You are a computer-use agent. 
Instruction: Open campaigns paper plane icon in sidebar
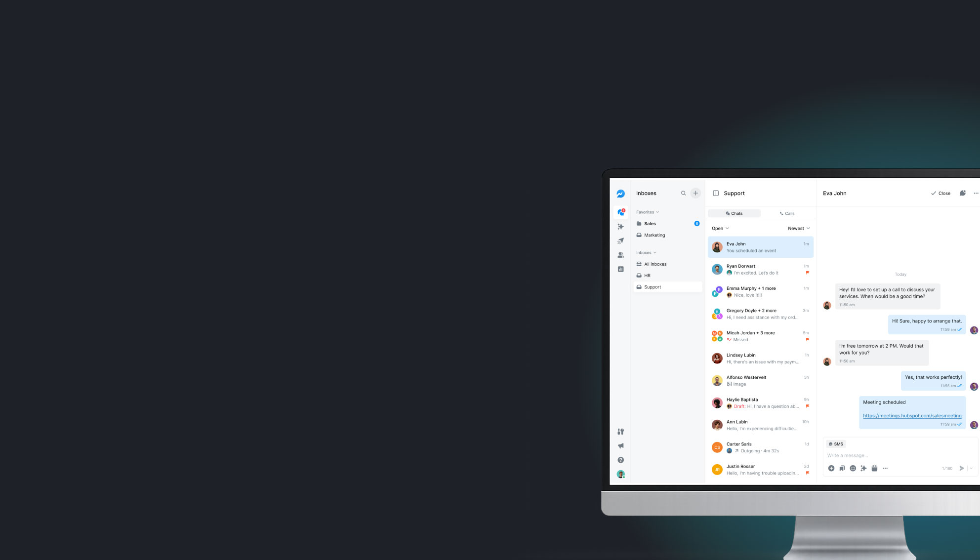point(621,241)
